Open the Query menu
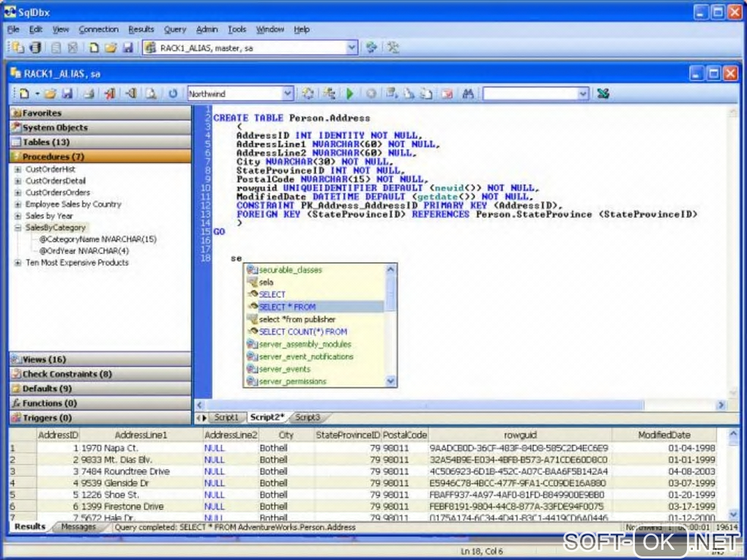747x560 pixels. pos(175,29)
